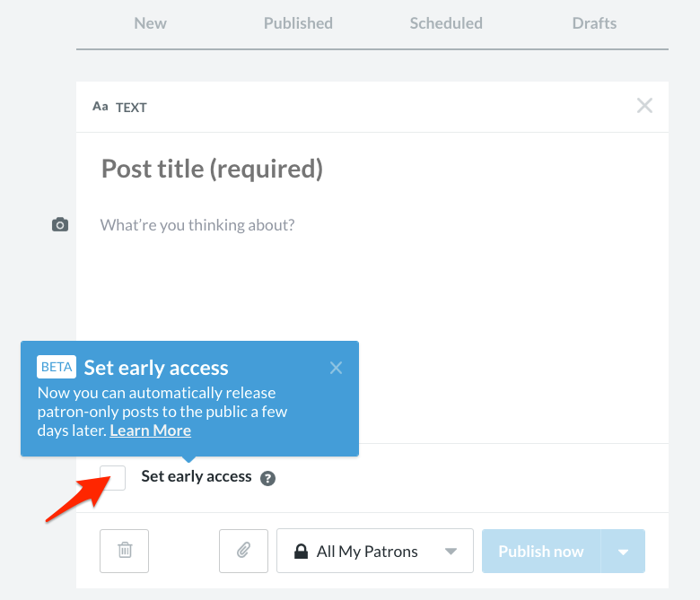Click the camera icon to add an image
700x600 pixels.
(x=60, y=225)
